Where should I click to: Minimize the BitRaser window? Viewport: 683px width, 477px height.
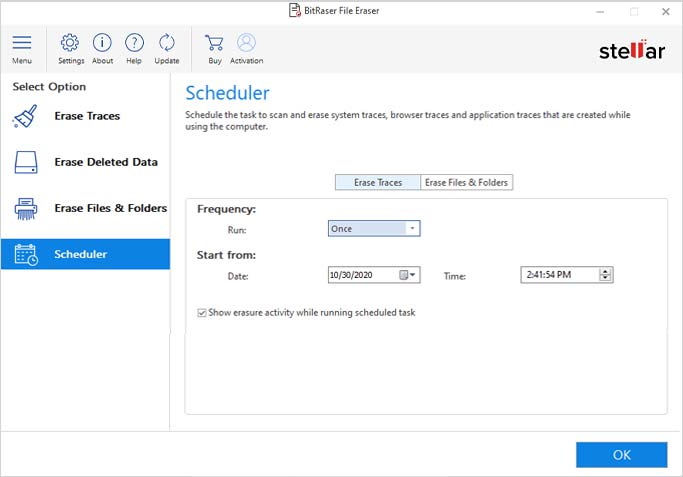(x=600, y=12)
